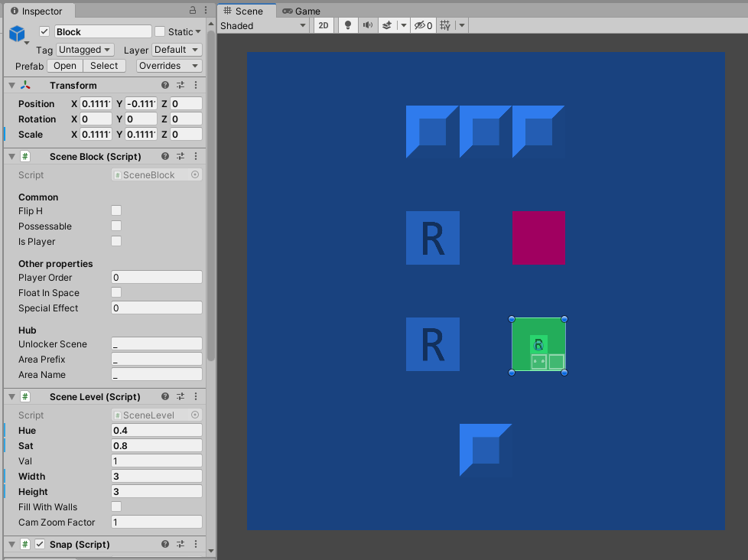Click SceneBlock script object picker circle
748x560 pixels.
pyautogui.click(x=195, y=174)
